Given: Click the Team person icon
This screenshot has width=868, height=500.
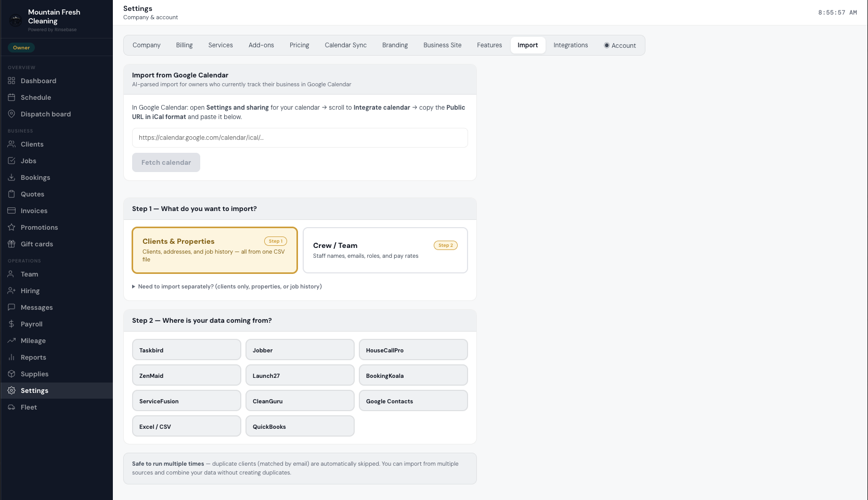Looking at the screenshot, I should coord(11,274).
